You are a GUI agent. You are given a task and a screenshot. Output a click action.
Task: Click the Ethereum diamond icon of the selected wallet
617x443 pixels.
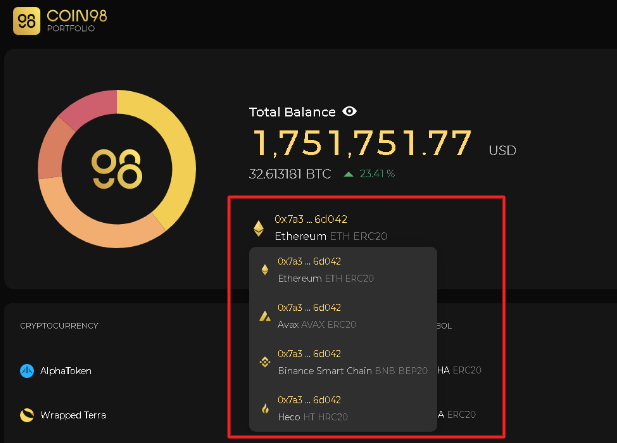[x=259, y=228]
